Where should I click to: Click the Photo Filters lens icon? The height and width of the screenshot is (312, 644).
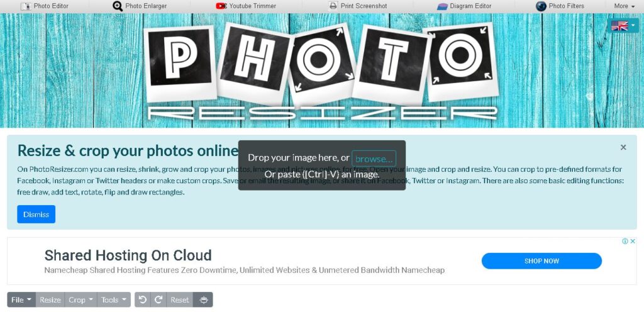541,6
